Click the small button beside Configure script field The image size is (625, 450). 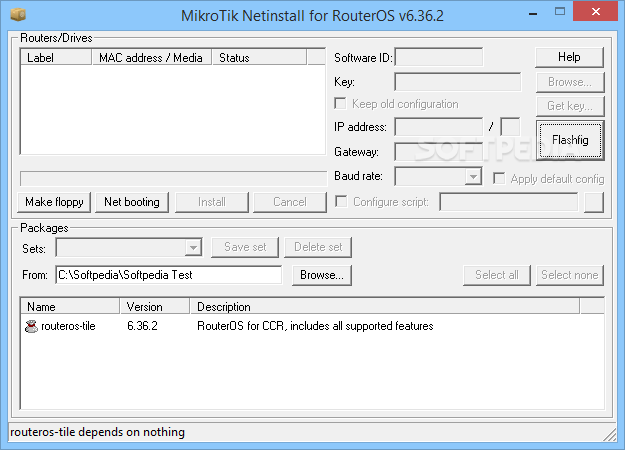(594, 202)
